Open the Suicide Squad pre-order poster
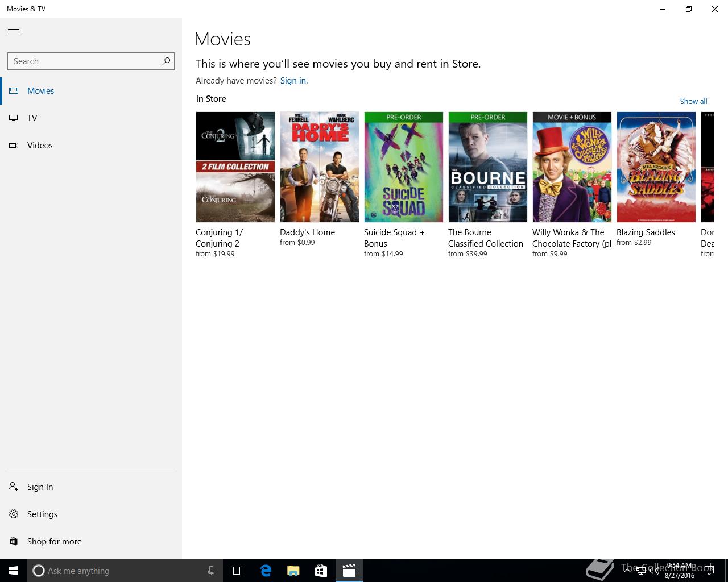Screen dimensions: 728x582 (x=404, y=167)
